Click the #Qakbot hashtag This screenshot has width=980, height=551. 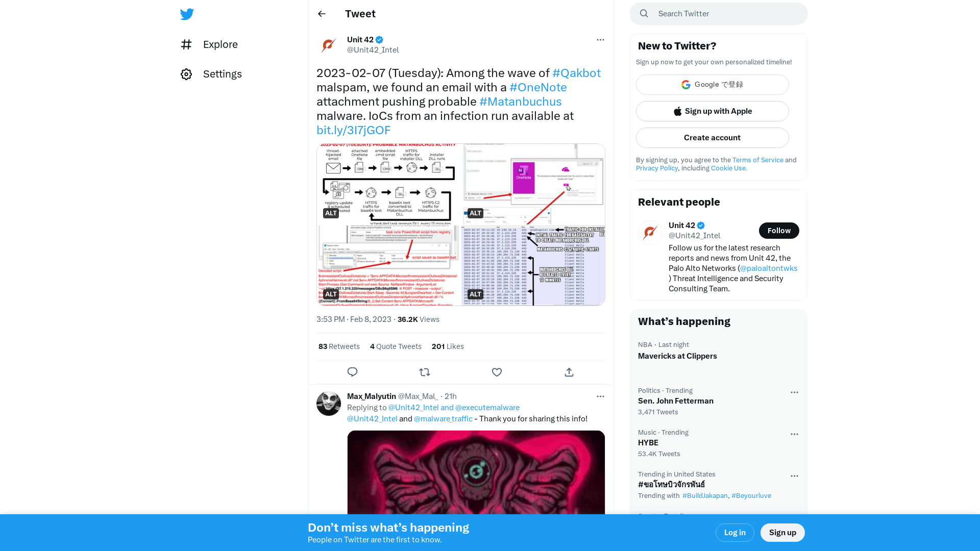[576, 72]
